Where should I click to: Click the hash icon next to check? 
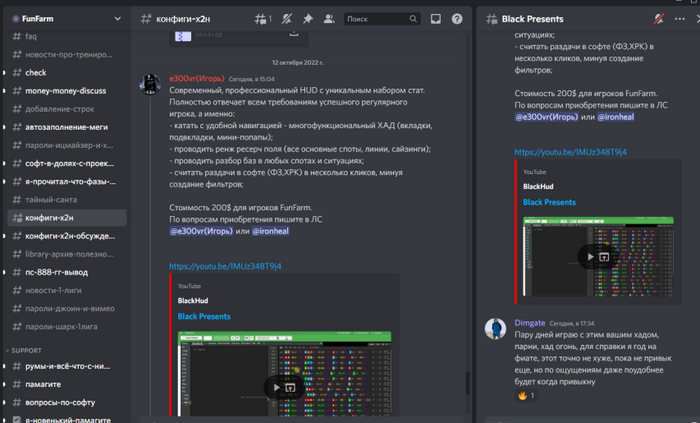17,72
